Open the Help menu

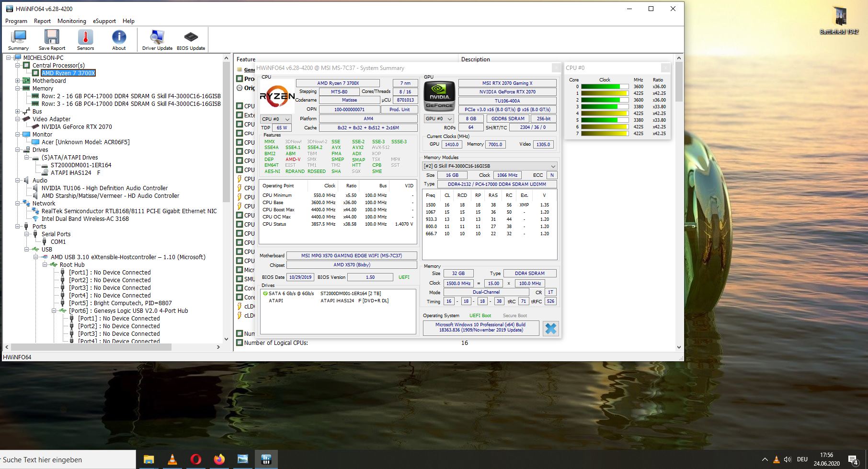tap(128, 21)
